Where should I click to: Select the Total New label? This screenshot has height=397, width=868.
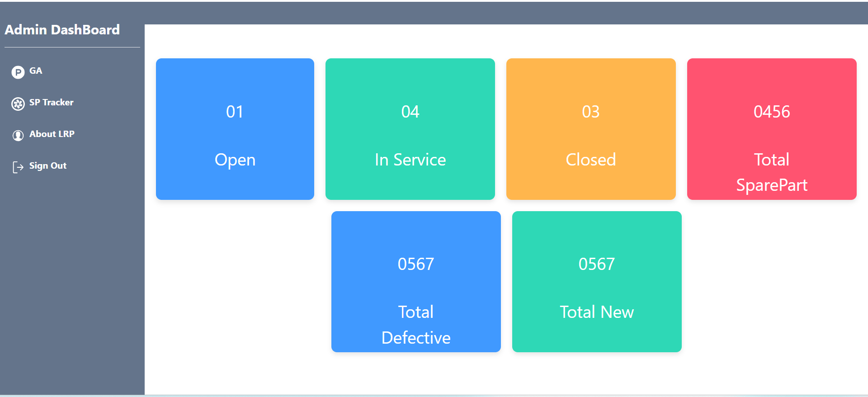[597, 312]
